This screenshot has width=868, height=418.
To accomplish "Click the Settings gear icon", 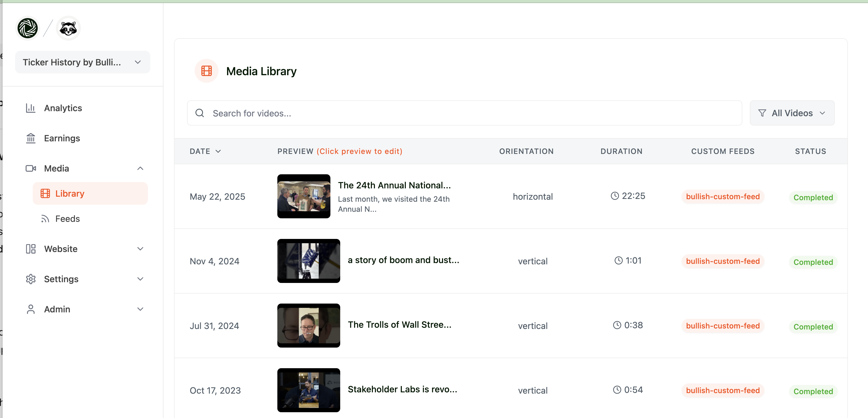I will [x=31, y=279].
